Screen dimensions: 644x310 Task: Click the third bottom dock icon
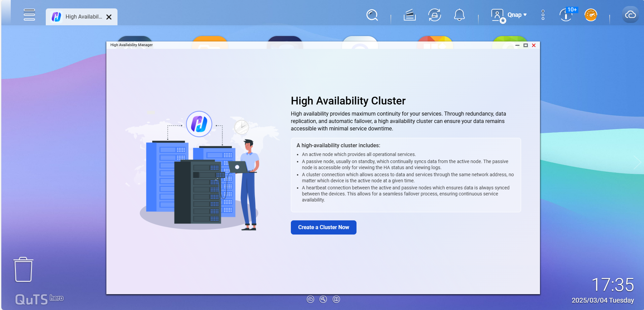(336, 299)
